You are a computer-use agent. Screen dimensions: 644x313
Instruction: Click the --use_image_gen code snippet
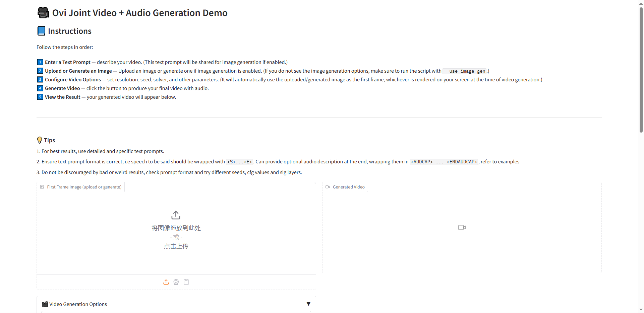pos(465,71)
